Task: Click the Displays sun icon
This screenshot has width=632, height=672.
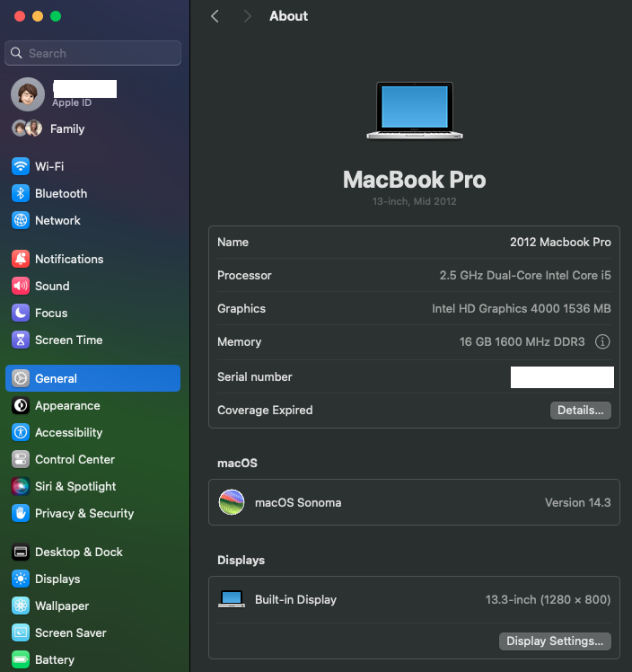Action: [21, 579]
